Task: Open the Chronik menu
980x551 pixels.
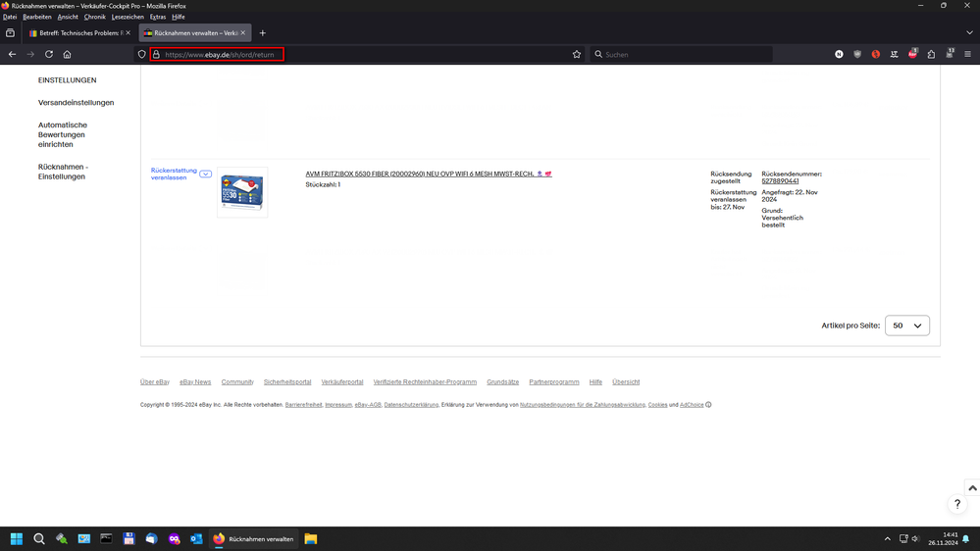Action: [x=95, y=17]
